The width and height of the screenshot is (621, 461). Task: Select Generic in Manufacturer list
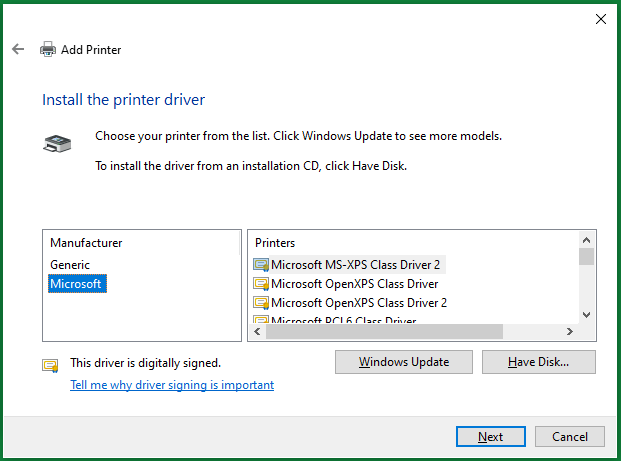70,265
